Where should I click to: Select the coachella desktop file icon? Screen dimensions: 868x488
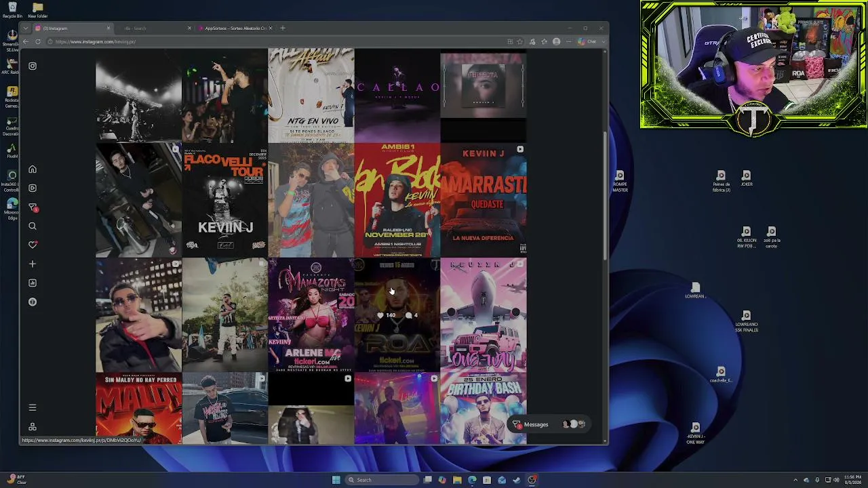click(x=721, y=375)
